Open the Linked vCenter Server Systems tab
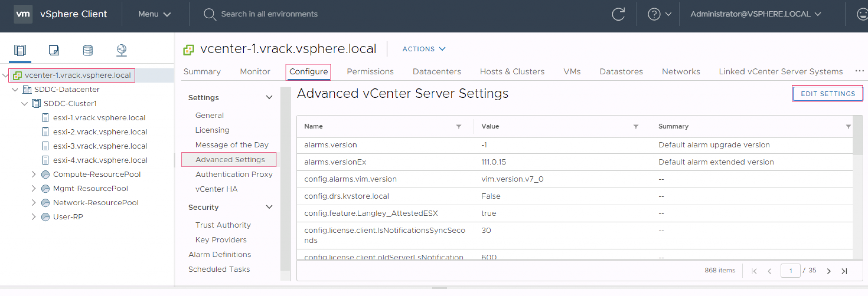This screenshot has width=868, height=296. (x=781, y=72)
